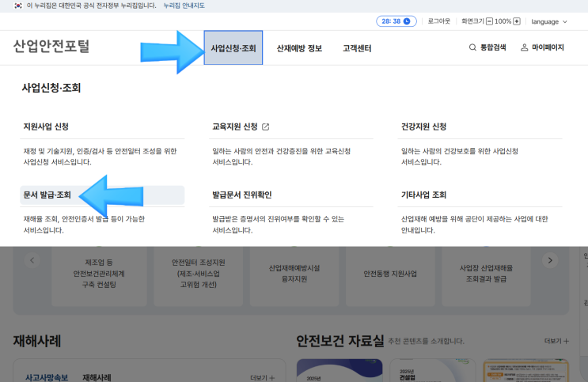Click 28:38 session timer button
The height and width of the screenshot is (382, 588).
(396, 21)
